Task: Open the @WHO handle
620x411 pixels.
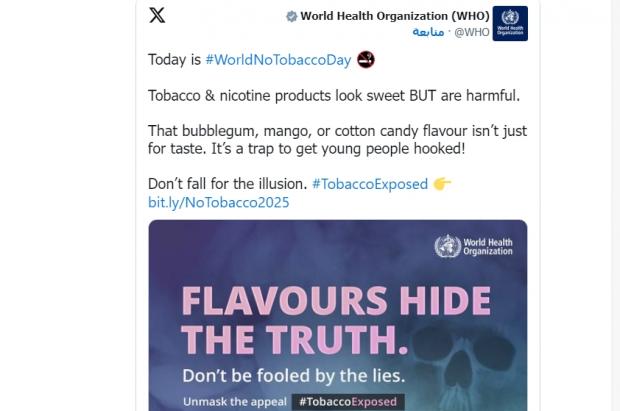Action: [x=472, y=32]
